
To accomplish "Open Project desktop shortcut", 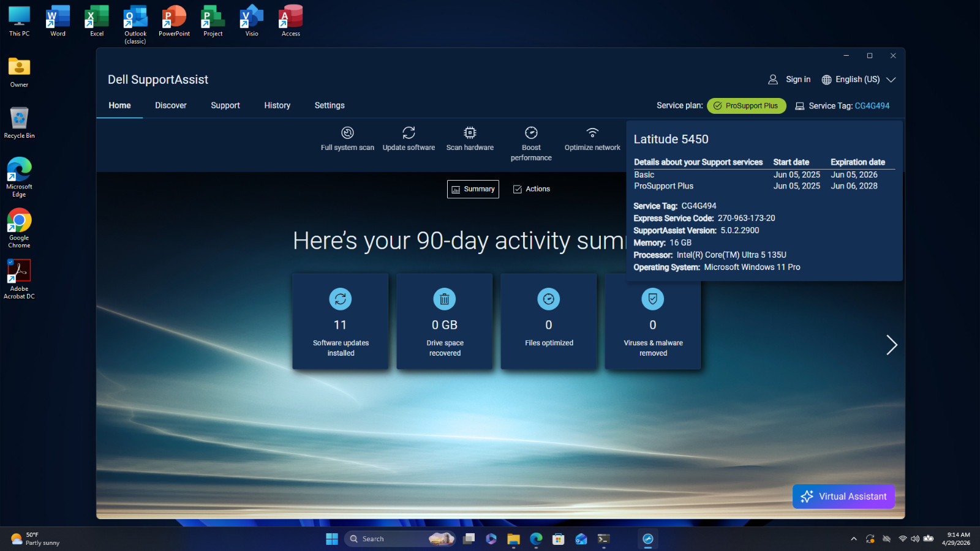I will pyautogui.click(x=213, y=22).
